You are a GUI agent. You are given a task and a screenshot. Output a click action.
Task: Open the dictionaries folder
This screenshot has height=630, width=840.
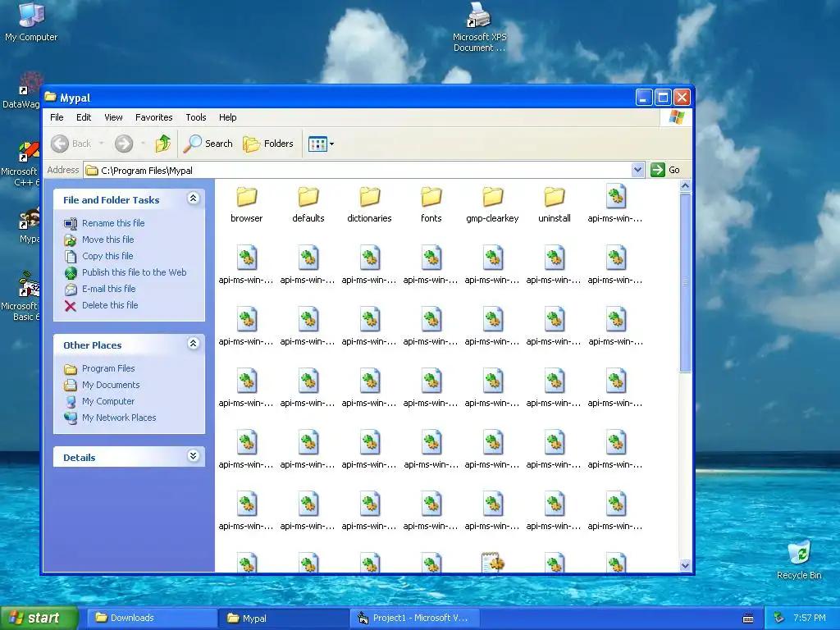(x=369, y=204)
